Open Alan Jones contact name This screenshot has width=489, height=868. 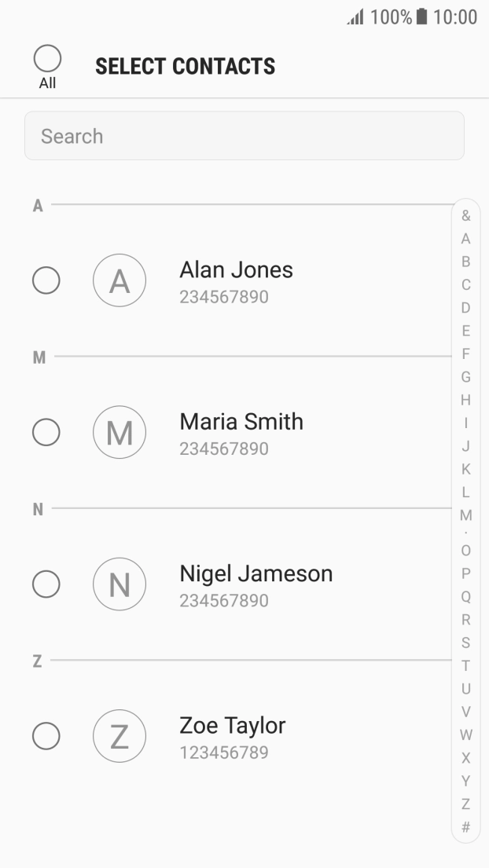(236, 270)
